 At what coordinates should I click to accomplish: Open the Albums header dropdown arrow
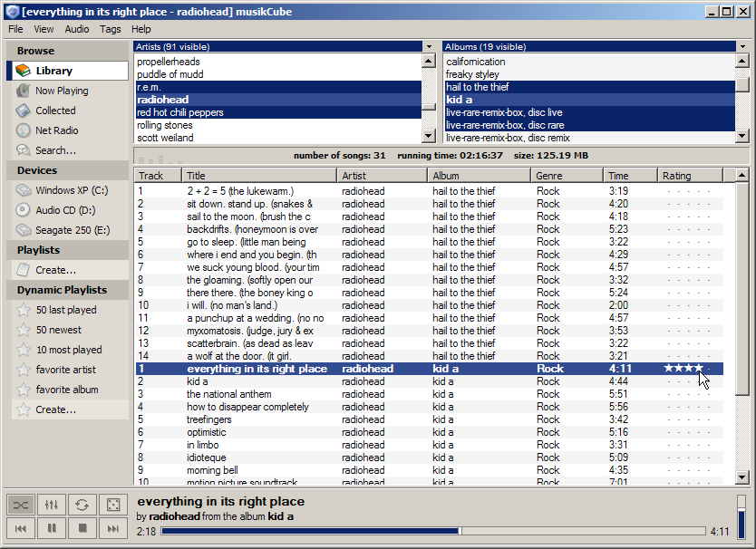[743, 47]
